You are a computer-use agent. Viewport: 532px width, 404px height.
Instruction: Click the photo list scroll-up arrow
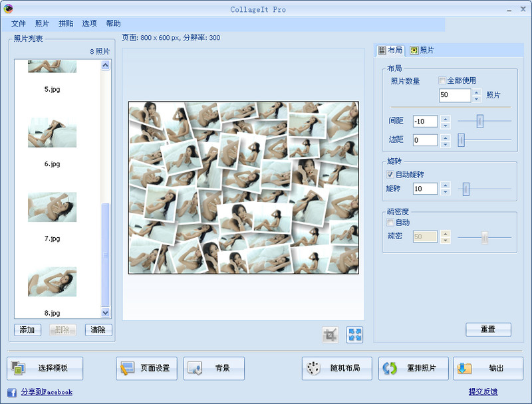(x=106, y=65)
